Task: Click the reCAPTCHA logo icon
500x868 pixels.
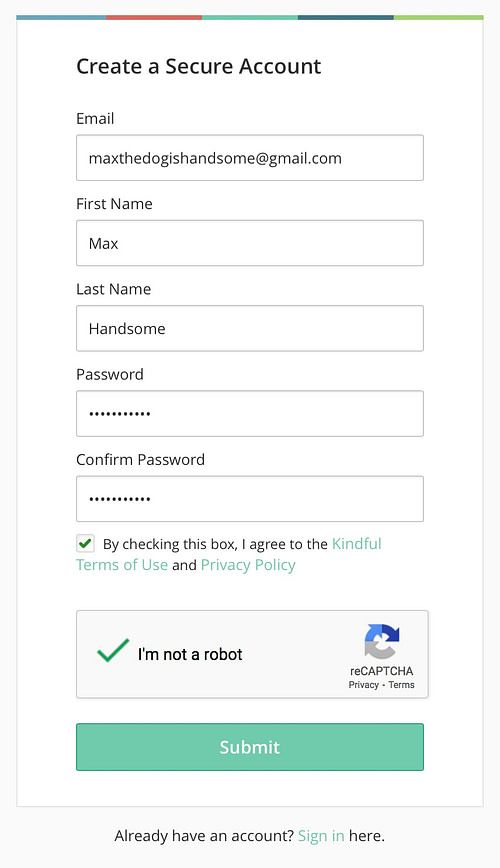Action: (x=382, y=641)
